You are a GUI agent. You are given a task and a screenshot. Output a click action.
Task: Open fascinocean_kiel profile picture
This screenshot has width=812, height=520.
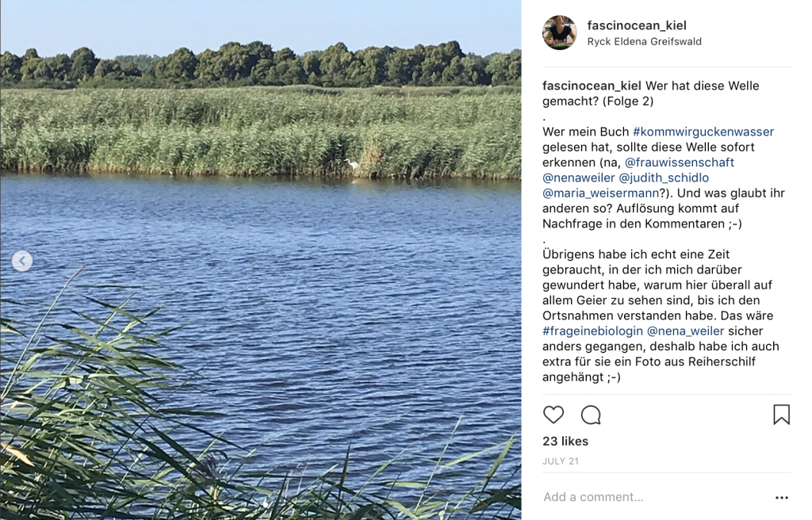click(559, 32)
